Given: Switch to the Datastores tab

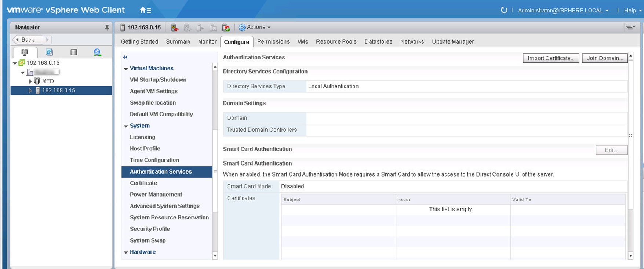Looking at the screenshot, I should click(378, 41).
